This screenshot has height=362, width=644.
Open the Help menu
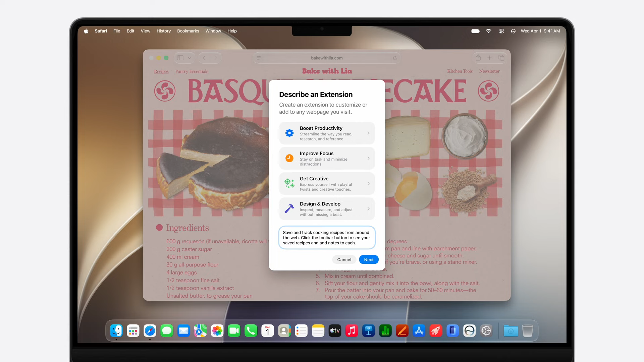point(232,31)
